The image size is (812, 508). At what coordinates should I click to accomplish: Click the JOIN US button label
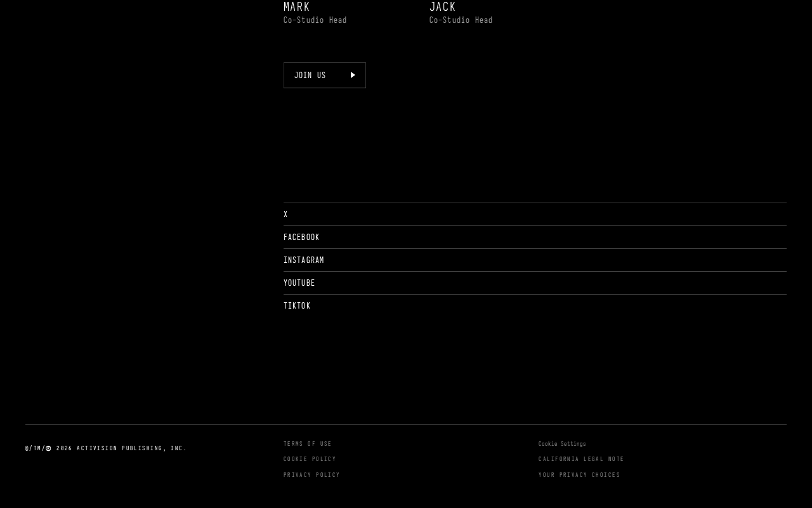coord(310,75)
